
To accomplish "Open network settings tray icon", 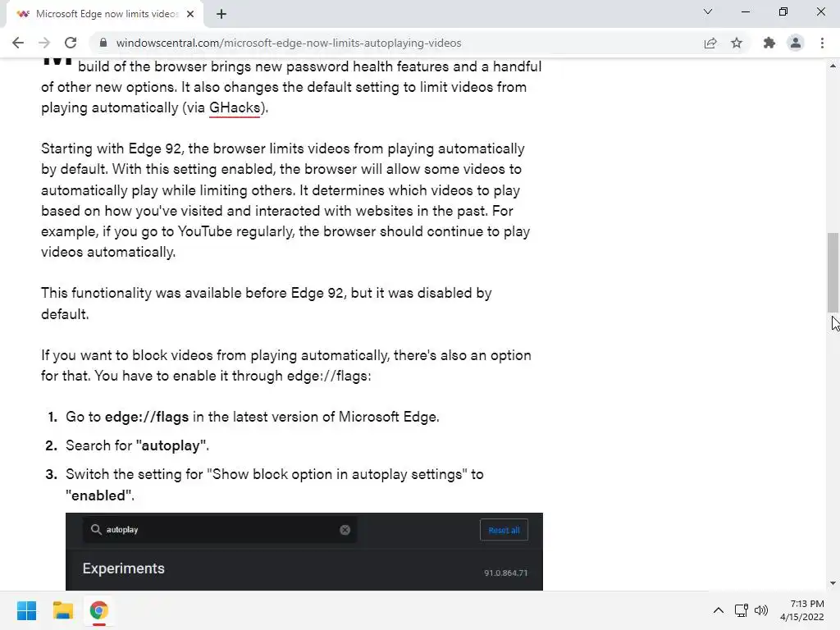I will pyautogui.click(x=742, y=610).
